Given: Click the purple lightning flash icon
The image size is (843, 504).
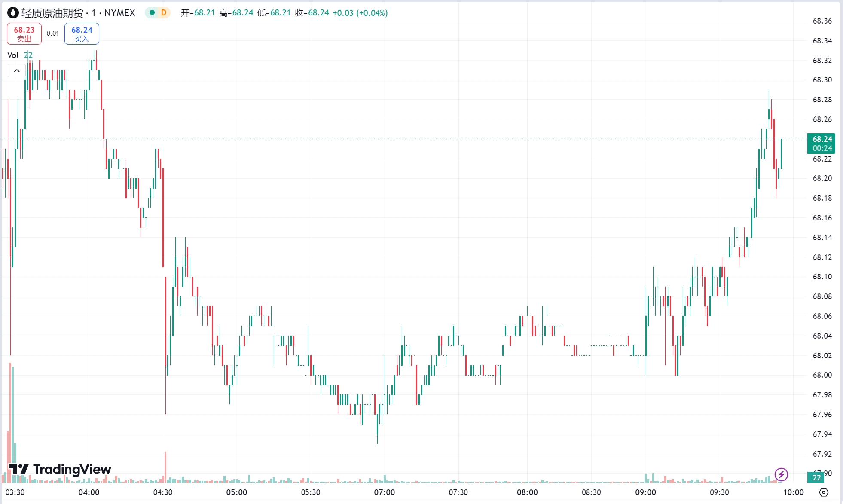Looking at the screenshot, I should tap(781, 474).
